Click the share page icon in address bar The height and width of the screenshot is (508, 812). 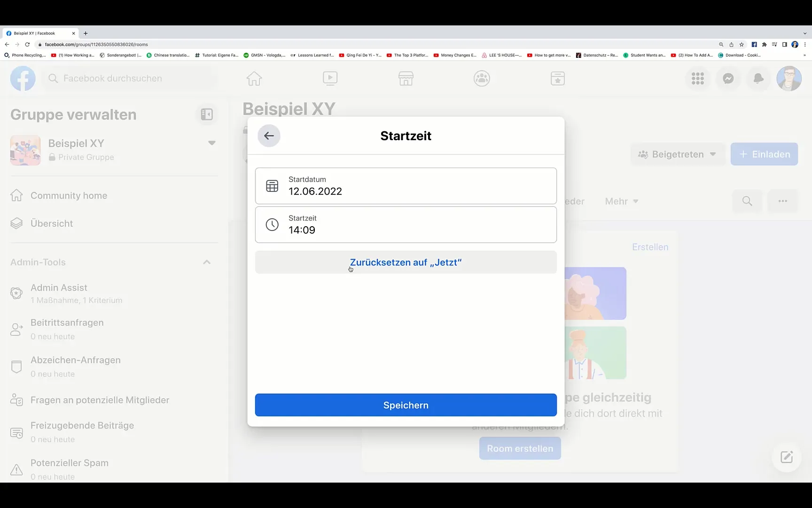coord(731,45)
